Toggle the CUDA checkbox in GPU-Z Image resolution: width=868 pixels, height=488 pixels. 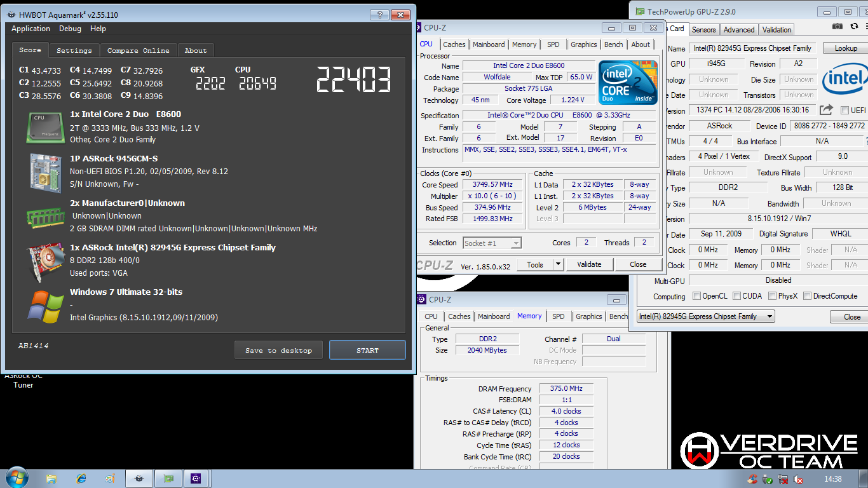coord(737,296)
